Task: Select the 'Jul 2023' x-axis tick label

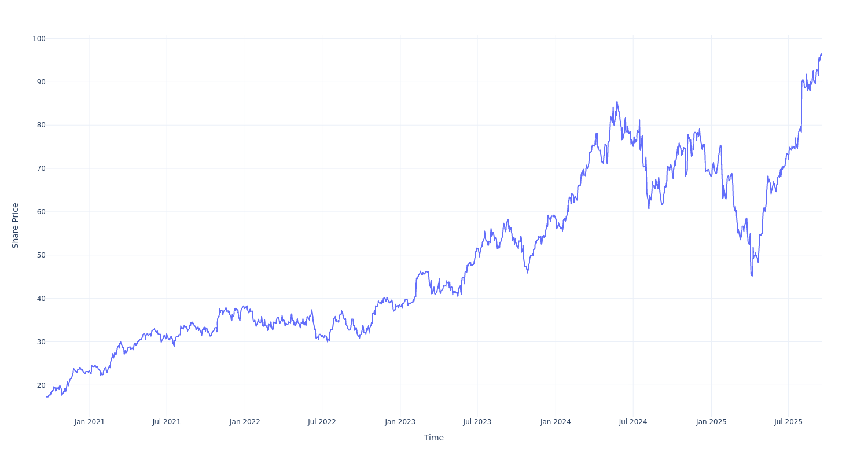Action: click(x=477, y=422)
